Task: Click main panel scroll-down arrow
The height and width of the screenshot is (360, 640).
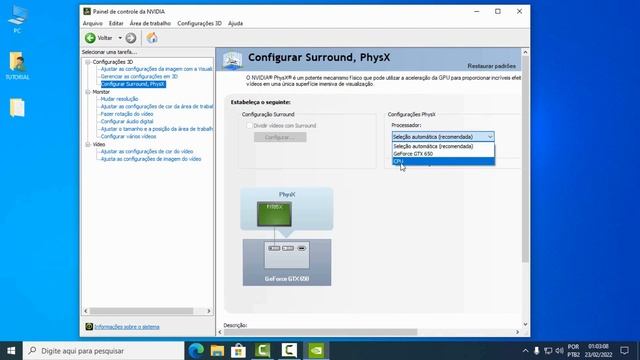Action: [x=525, y=324]
